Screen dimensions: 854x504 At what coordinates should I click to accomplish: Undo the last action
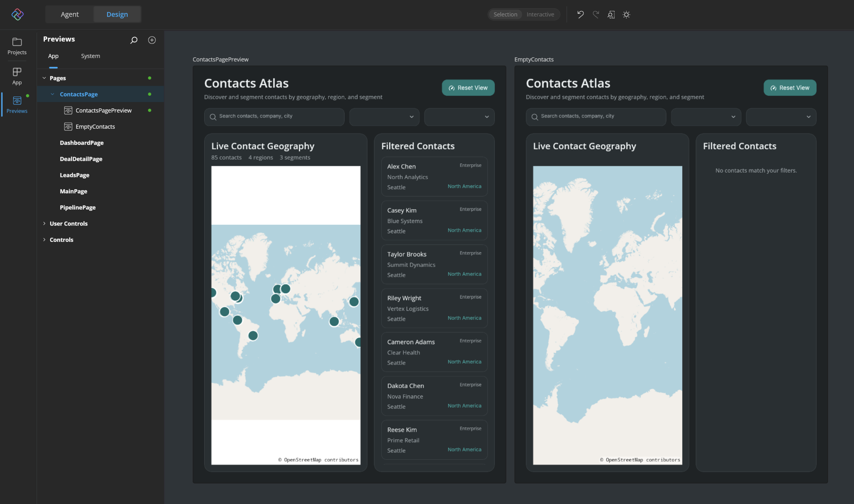(580, 14)
